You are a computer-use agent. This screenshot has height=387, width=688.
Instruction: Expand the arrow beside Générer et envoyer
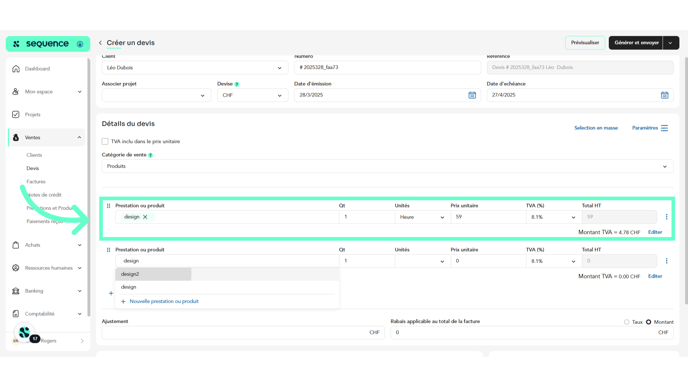coord(670,43)
